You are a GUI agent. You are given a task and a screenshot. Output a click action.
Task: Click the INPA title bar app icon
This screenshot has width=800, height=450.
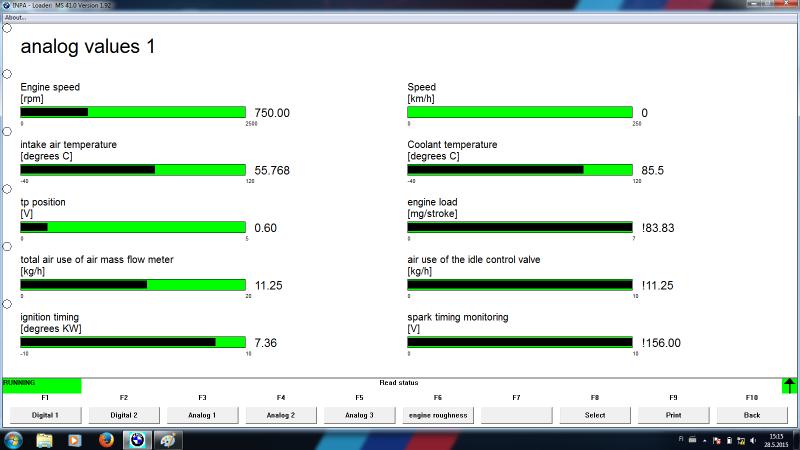click(x=6, y=5)
